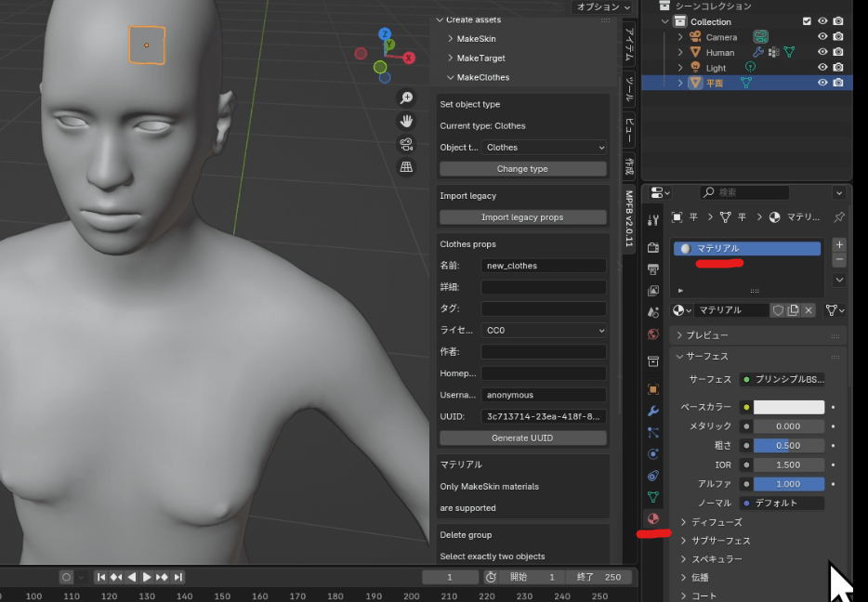Open the オプション menu
Image resolution: width=868 pixels, height=602 pixels.
[x=603, y=7]
